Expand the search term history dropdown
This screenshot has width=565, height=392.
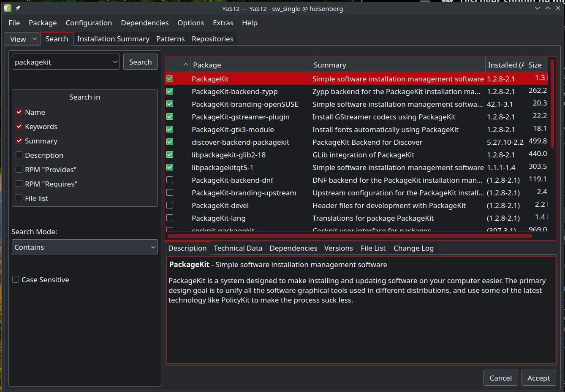click(115, 62)
